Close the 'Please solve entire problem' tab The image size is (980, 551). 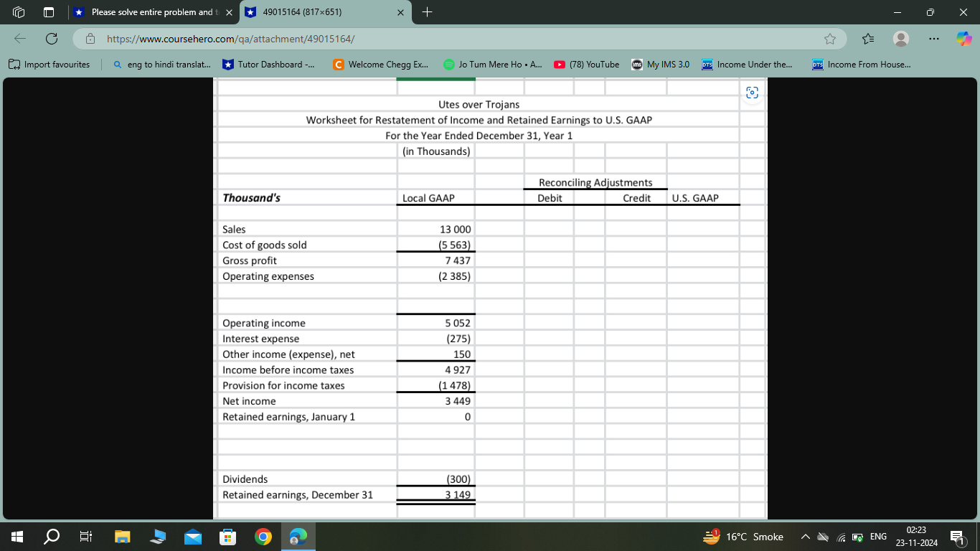click(229, 12)
